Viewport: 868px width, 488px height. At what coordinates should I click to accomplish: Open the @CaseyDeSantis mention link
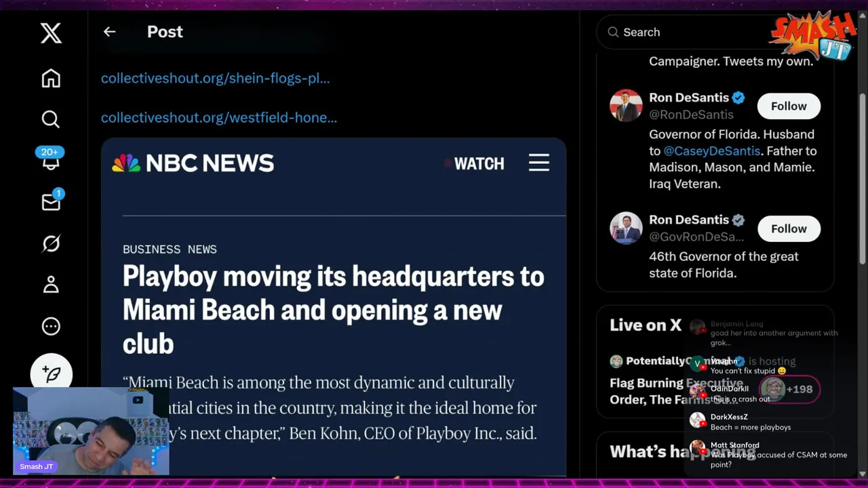pyautogui.click(x=711, y=150)
